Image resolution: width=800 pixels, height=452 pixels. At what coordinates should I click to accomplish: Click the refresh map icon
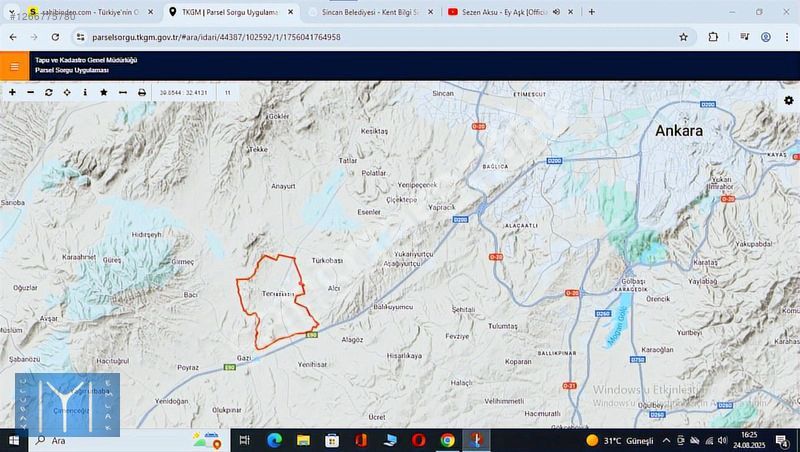point(48,92)
